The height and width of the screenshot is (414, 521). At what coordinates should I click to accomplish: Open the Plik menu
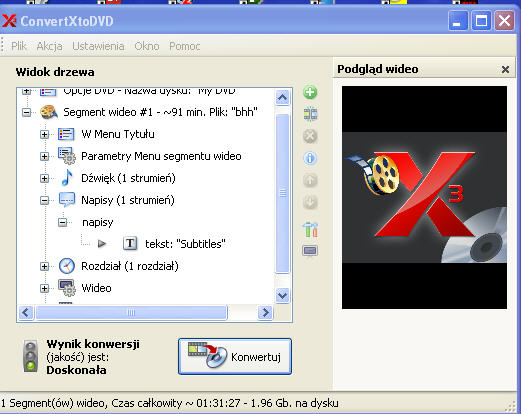pyautogui.click(x=19, y=46)
